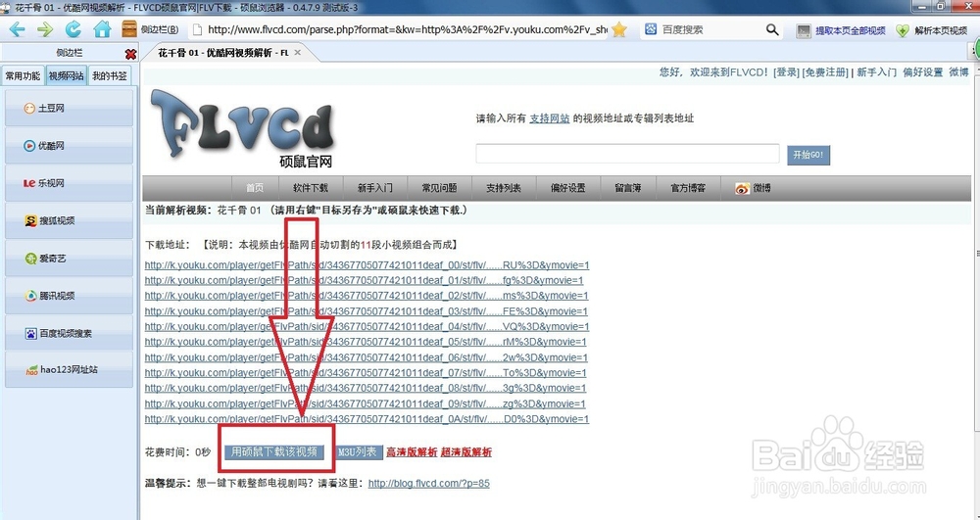Open the 支持网站 link
Image resolution: width=980 pixels, height=520 pixels.
[x=550, y=118]
